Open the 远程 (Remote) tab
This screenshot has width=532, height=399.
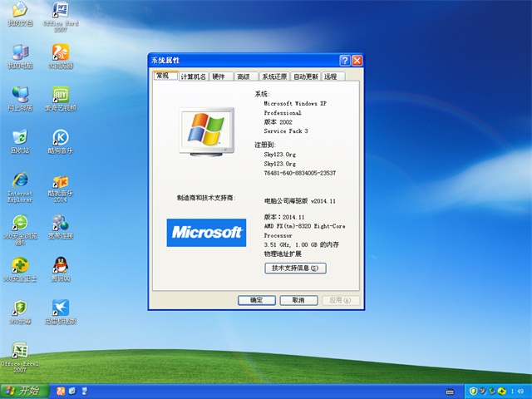(331, 76)
